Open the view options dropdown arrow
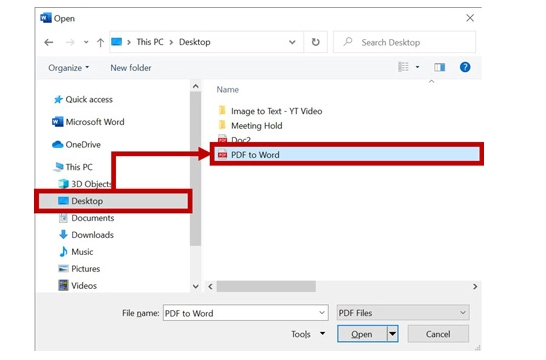Viewport: 546px width, 360px height. coord(418,67)
